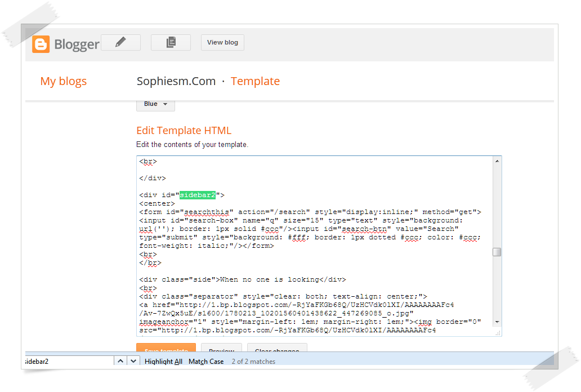Viewport: 581px width, 392px height.
Task: Grab the editor resize handle corner
Action: point(498,333)
